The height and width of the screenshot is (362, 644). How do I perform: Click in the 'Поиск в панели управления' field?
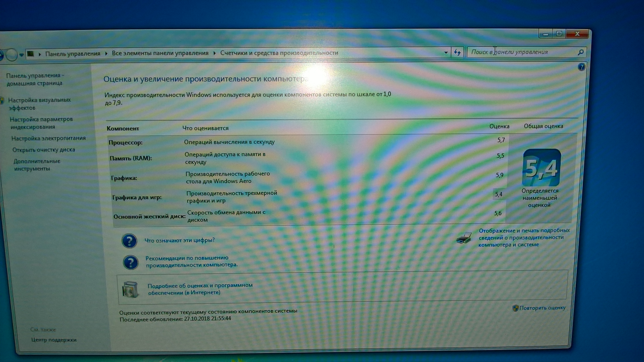tap(520, 52)
